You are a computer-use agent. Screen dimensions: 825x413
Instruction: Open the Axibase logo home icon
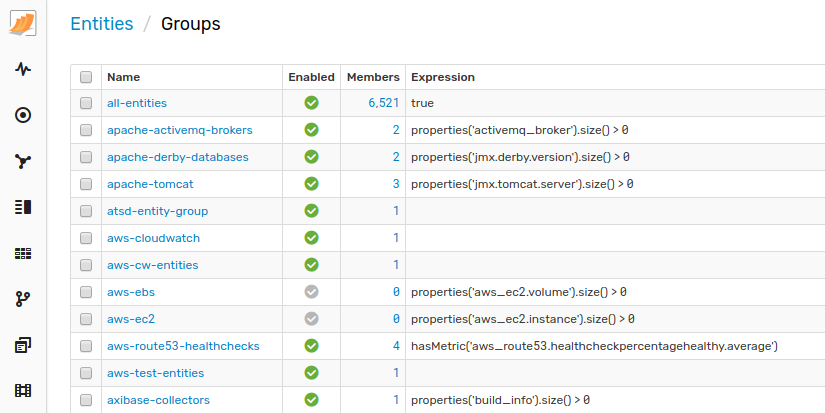[x=23, y=24]
